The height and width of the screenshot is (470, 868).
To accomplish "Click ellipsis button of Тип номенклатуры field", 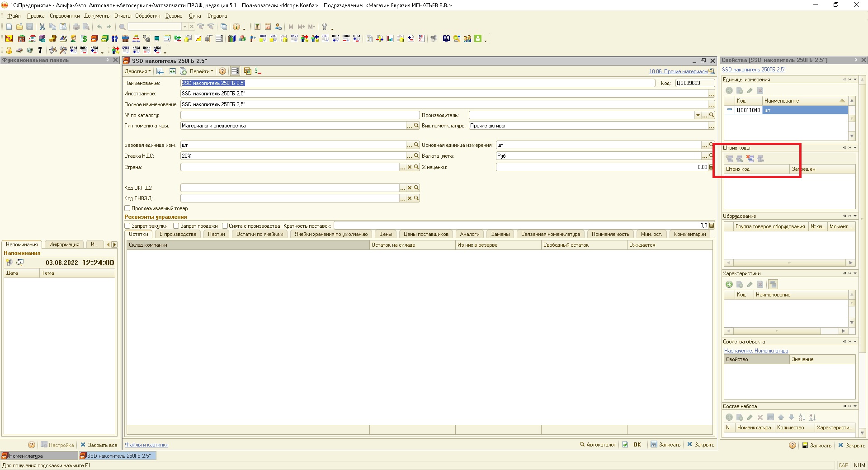I will coord(410,126).
